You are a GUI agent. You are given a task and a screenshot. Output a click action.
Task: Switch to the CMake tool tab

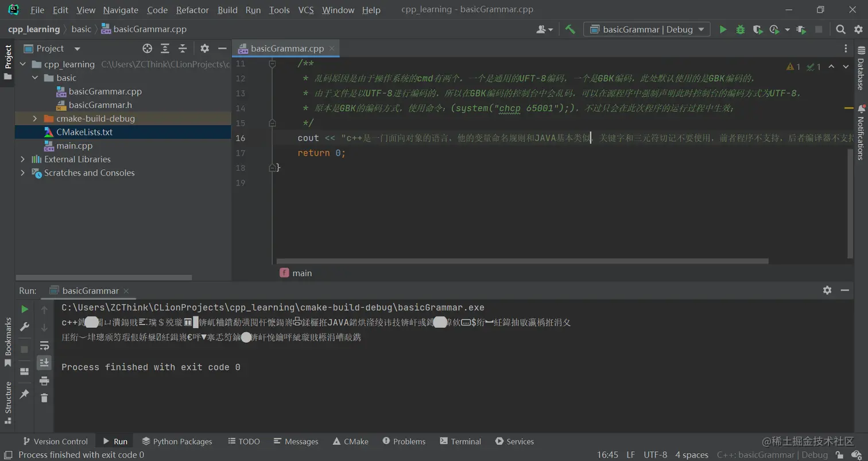pyautogui.click(x=350, y=441)
